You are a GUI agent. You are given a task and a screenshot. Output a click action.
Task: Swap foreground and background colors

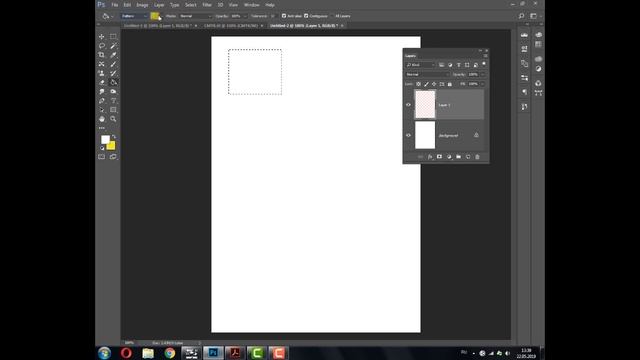(x=114, y=137)
